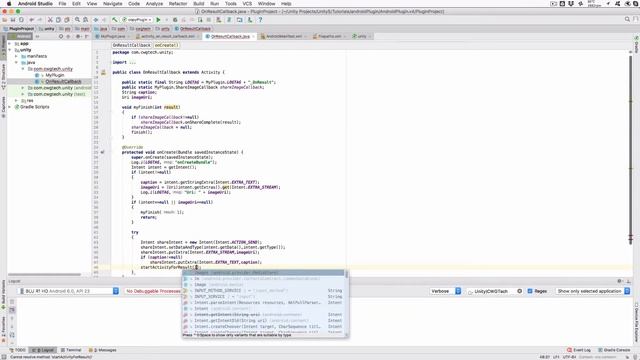Click the scroll from source target icon
The image size is (640, 360).
click(x=61, y=36)
